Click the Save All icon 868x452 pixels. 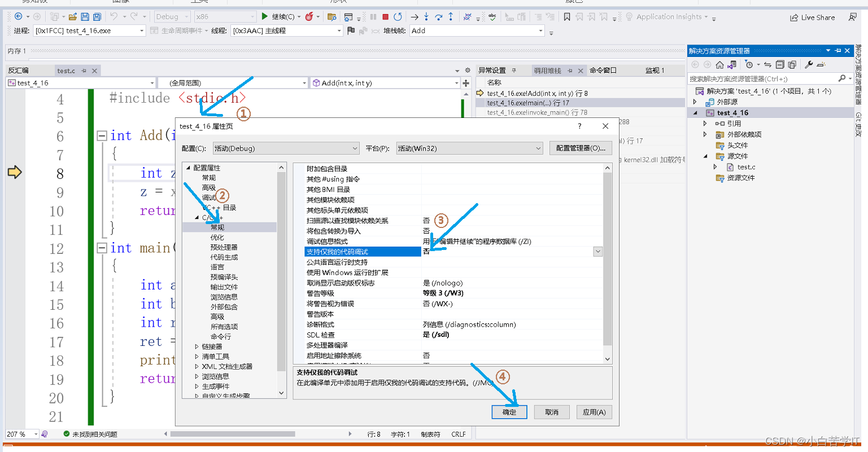click(97, 17)
